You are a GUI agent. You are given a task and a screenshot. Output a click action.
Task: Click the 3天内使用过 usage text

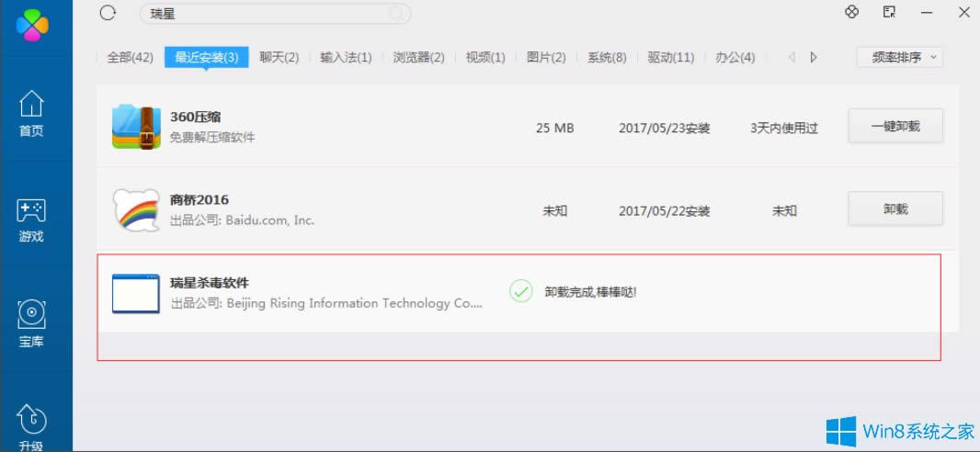(x=784, y=128)
